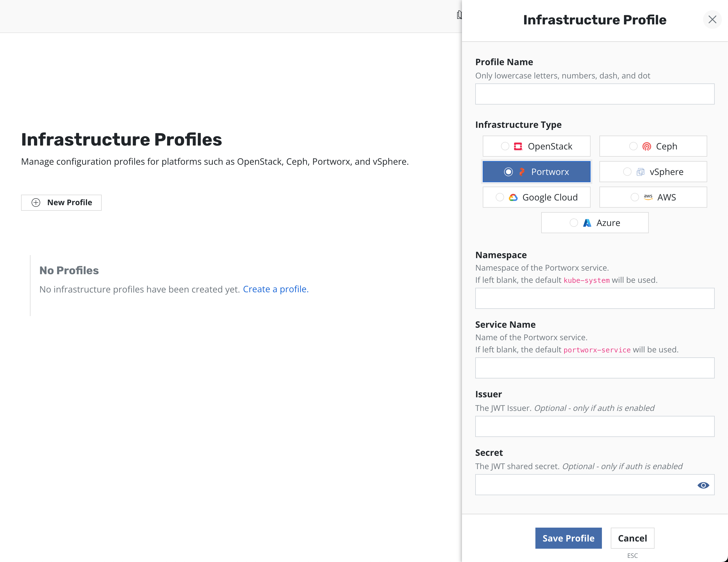Click the AWS logo icon
Viewport: 728px width, 562px height.
648,197
